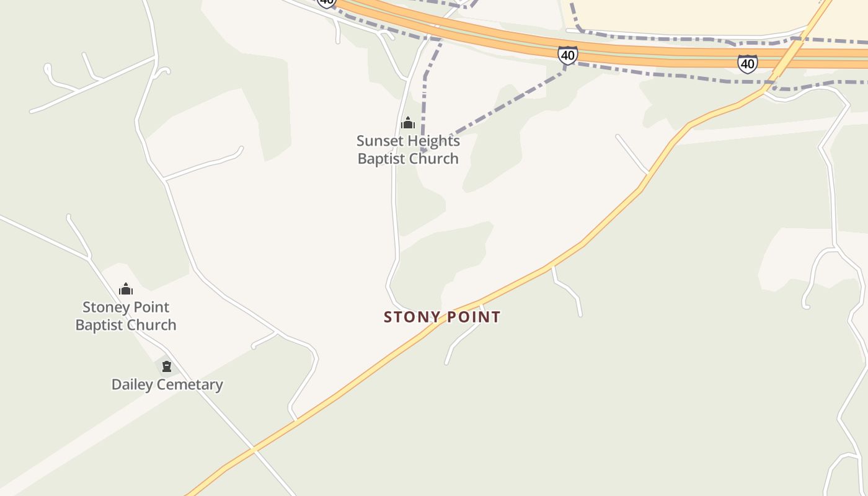The width and height of the screenshot is (868, 496).
Task: Click the partially visible top-left I-40 shield
Action: [x=326, y=2]
